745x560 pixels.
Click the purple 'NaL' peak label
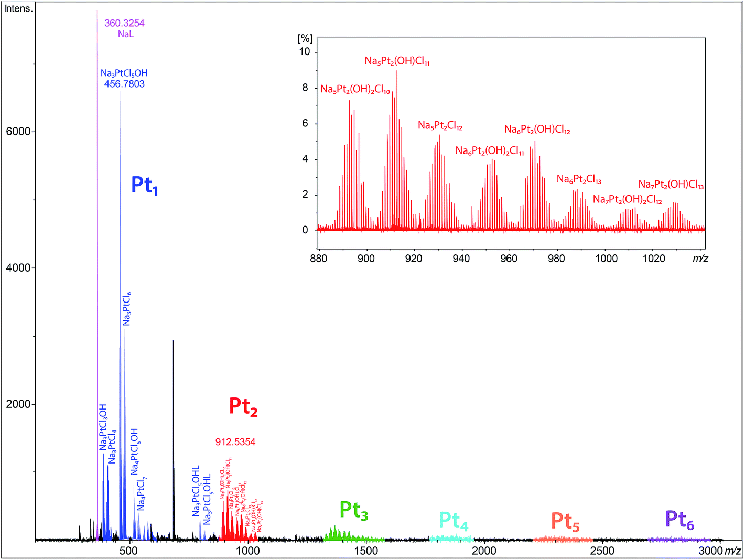tap(126, 35)
